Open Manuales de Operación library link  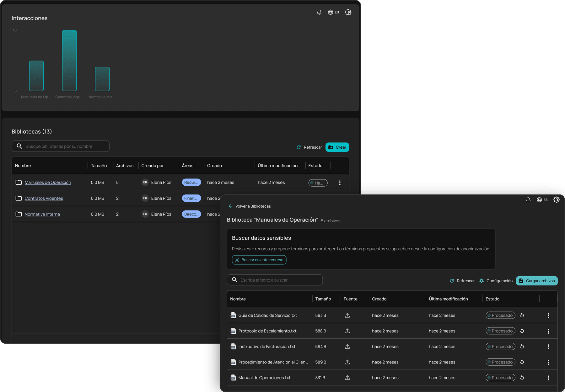[48, 183]
